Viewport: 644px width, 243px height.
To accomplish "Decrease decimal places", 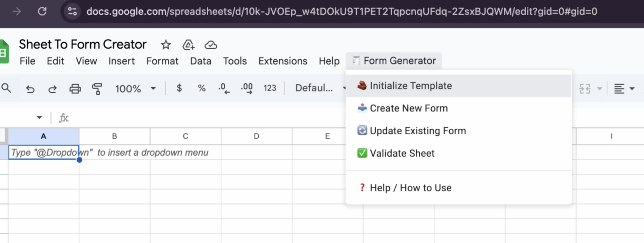I will [224, 88].
